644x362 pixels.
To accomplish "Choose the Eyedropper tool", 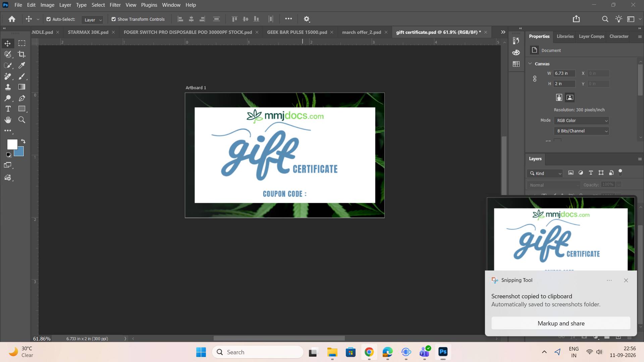I will [22, 65].
